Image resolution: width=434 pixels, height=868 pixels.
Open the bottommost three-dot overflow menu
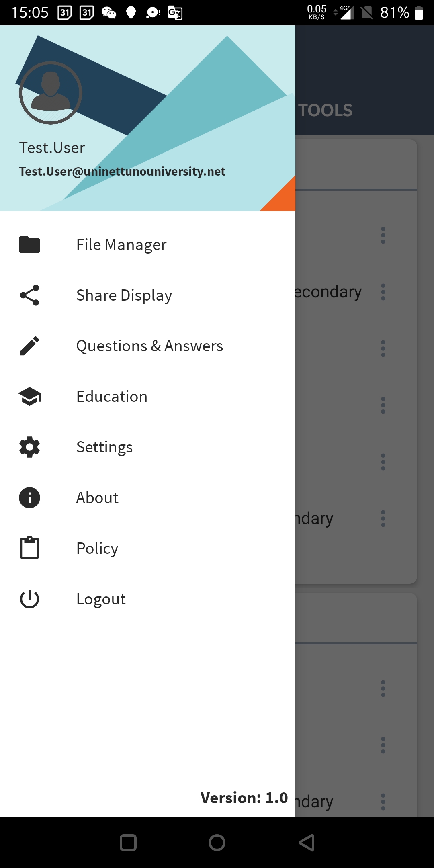(383, 802)
